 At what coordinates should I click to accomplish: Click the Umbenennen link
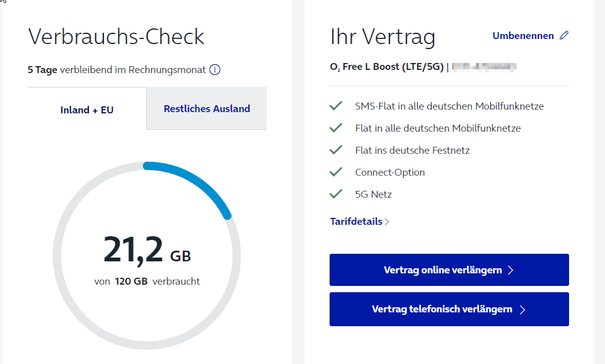click(x=523, y=36)
